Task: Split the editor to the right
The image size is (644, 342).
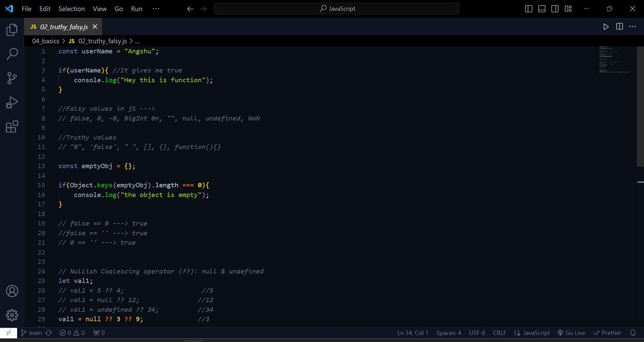Action: pyautogui.click(x=619, y=26)
